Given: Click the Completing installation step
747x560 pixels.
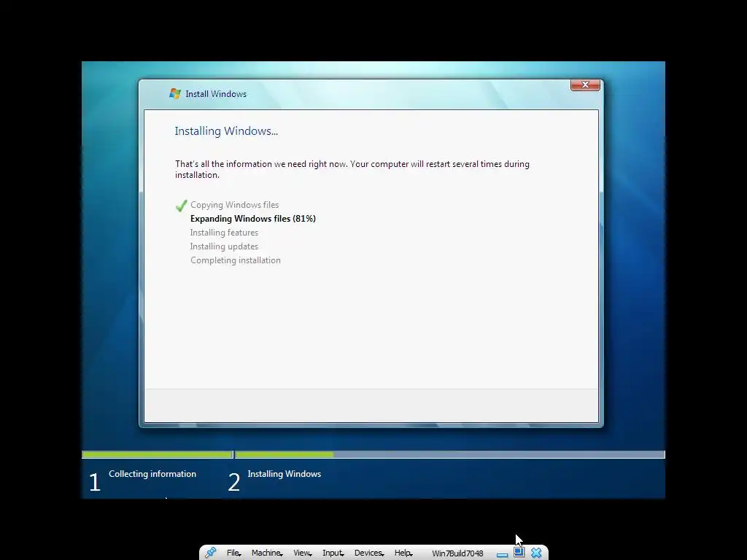Looking at the screenshot, I should point(236,260).
